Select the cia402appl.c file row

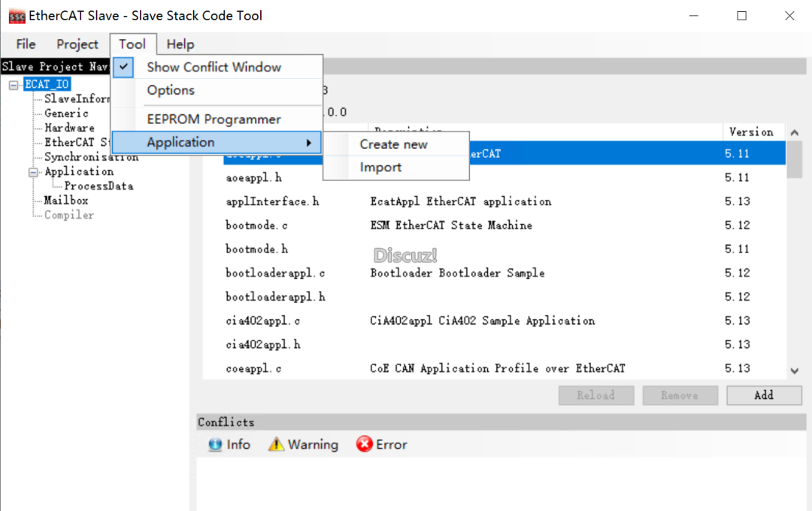click(x=263, y=321)
